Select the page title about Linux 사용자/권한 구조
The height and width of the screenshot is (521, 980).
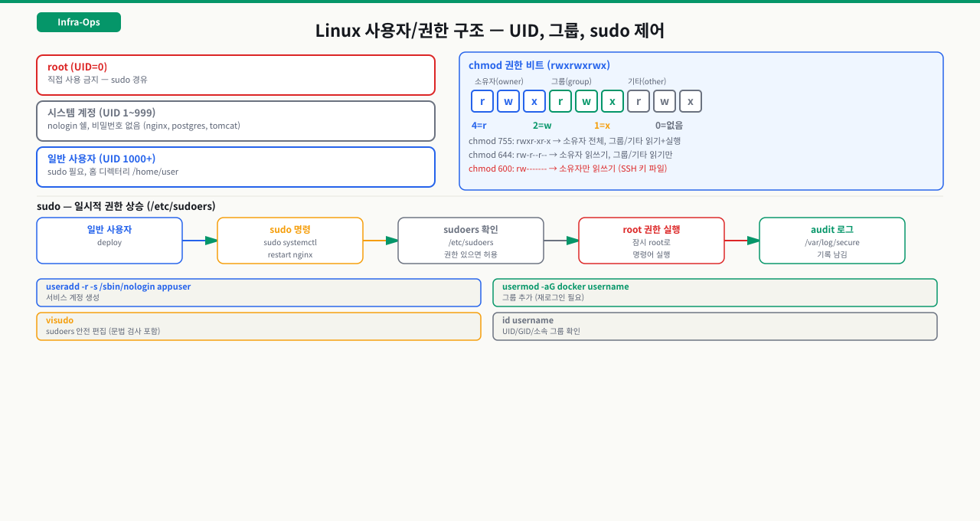(490, 31)
